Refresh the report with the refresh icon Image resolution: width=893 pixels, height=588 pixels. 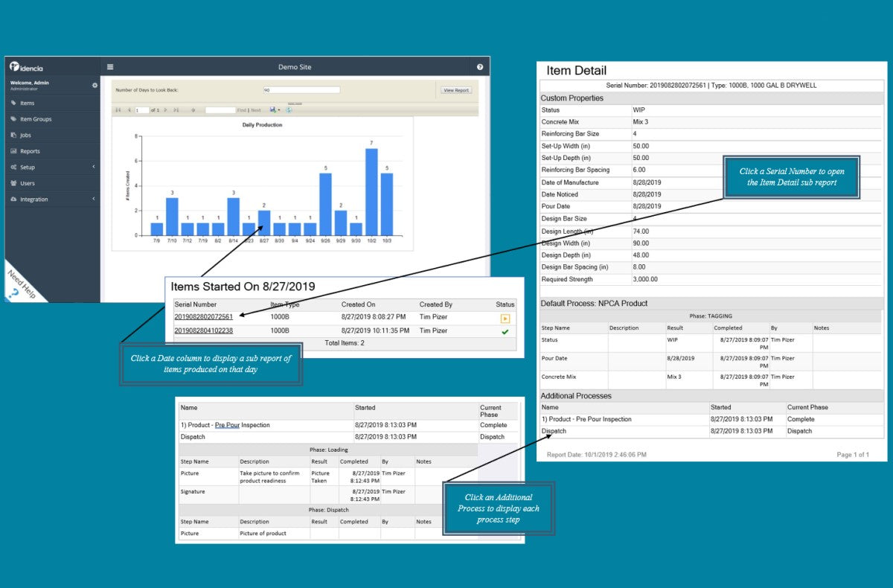[289, 109]
